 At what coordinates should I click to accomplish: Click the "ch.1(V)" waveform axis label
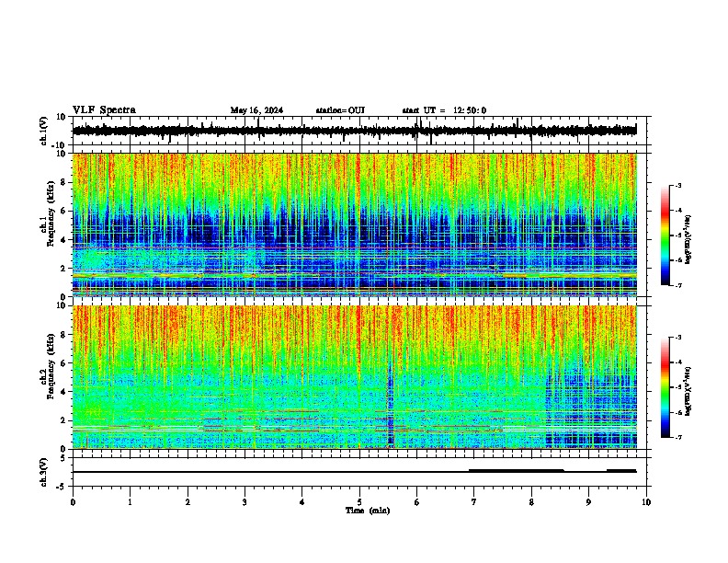click(x=44, y=131)
